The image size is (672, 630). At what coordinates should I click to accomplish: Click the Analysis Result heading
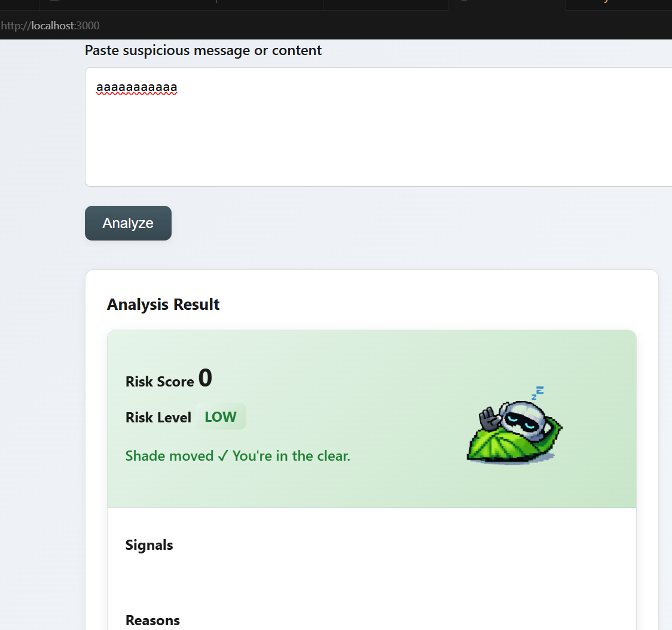click(x=163, y=305)
